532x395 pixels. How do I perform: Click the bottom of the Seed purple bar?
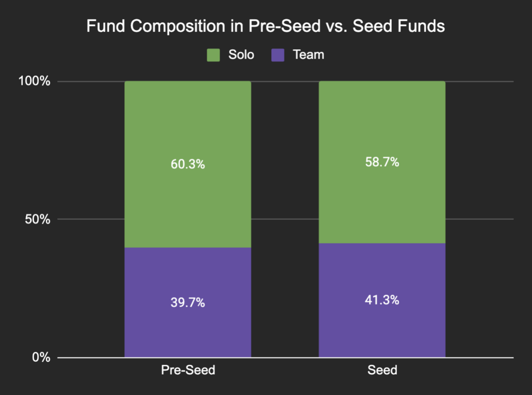[382, 354]
